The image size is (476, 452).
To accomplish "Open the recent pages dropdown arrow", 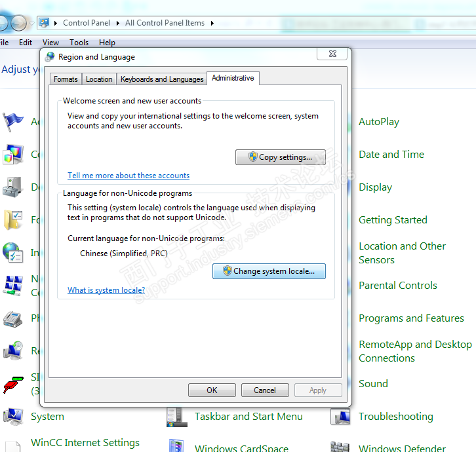I will point(31,23).
